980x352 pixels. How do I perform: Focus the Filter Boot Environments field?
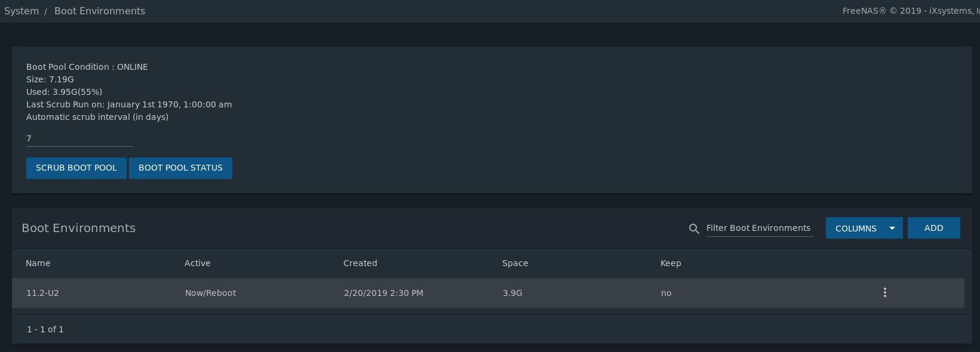tap(760, 228)
